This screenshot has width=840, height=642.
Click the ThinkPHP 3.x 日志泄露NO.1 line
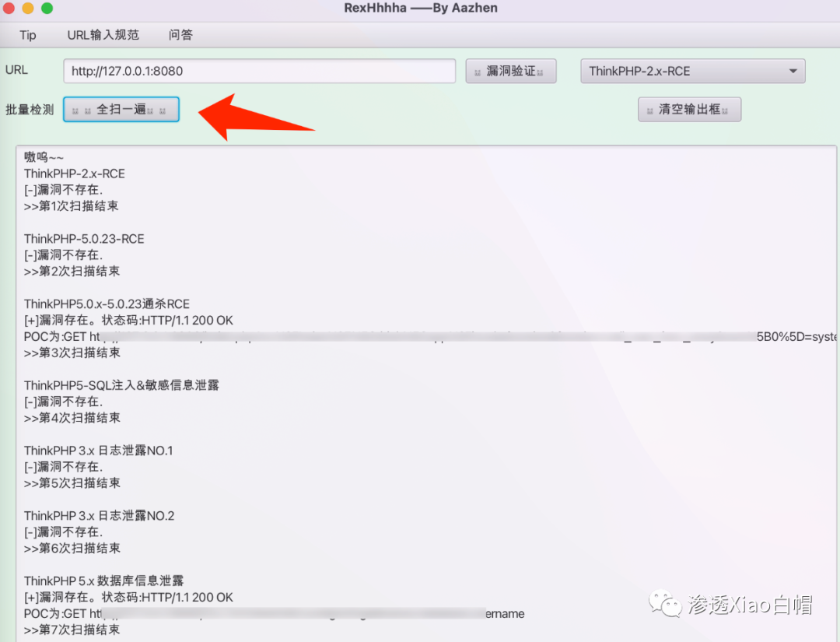pos(99,451)
